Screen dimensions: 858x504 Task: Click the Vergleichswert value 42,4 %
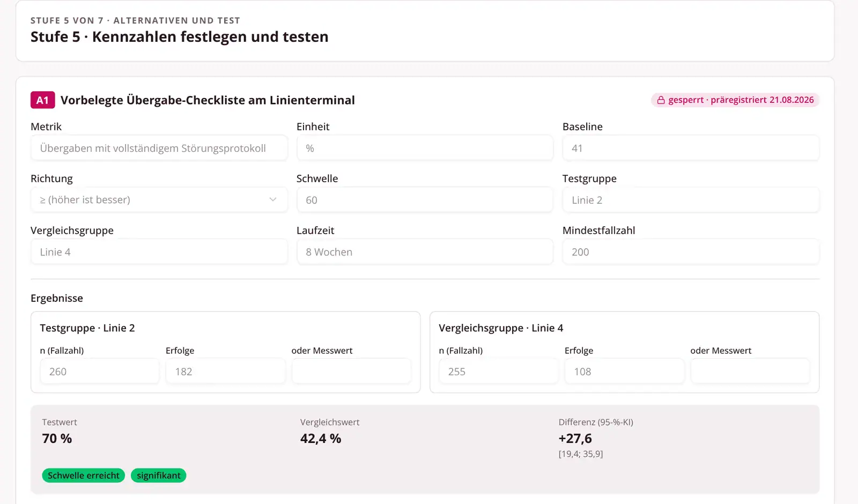click(x=321, y=439)
